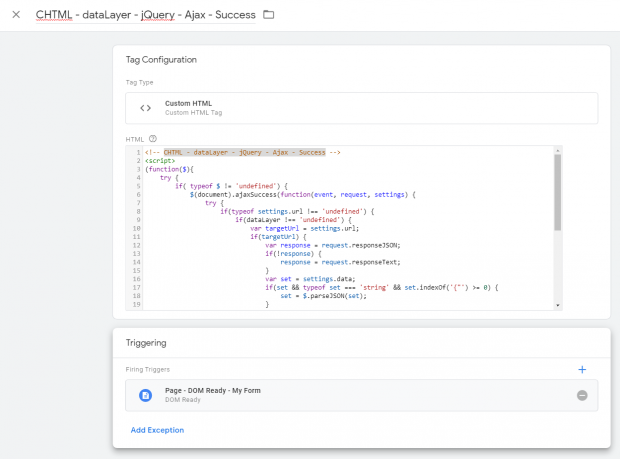The height and width of the screenshot is (459, 620).
Task: Click the Add Exception link
Action: pos(157,430)
